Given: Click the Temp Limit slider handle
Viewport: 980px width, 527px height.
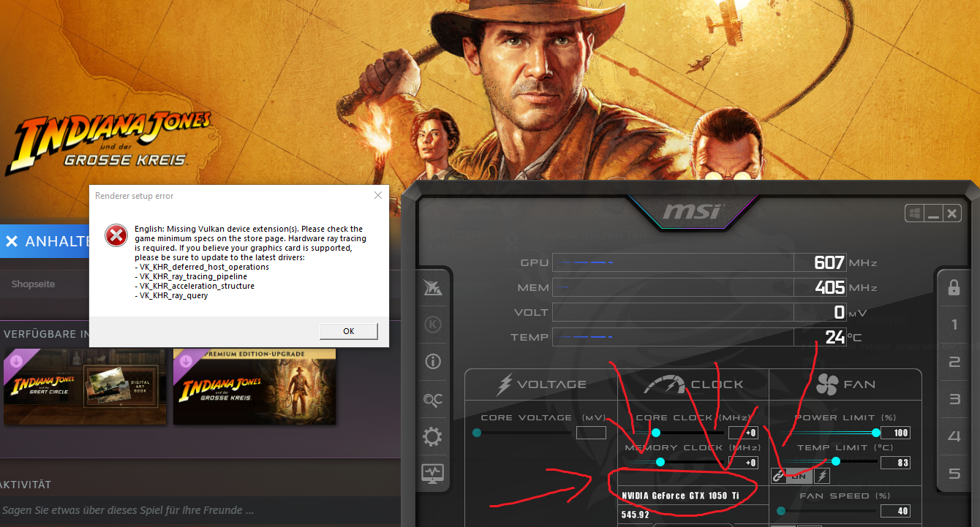Looking at the screenshot, I should (x=836, y=461).
